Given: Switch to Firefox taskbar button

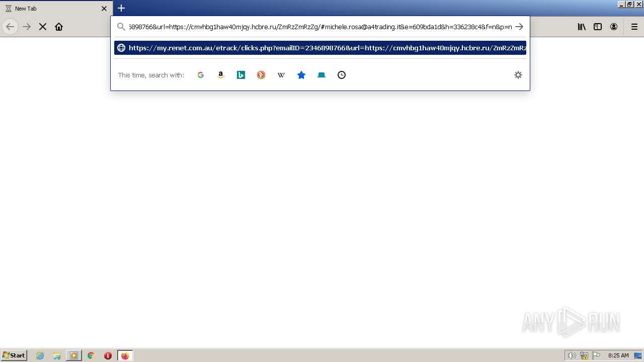Looking at the screenshot, I should [x=125, y=355].
